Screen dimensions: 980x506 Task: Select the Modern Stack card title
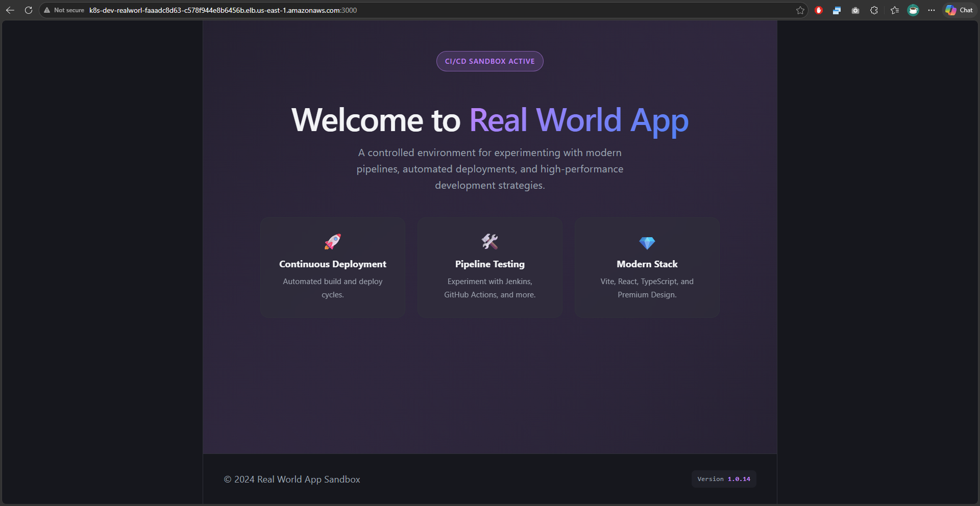[647, 264]
